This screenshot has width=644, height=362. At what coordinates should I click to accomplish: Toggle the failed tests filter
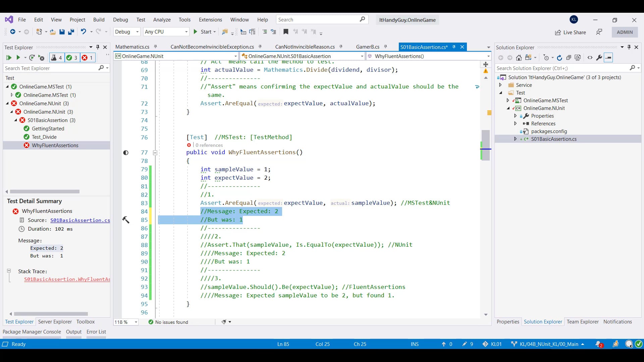pos(87,57)
